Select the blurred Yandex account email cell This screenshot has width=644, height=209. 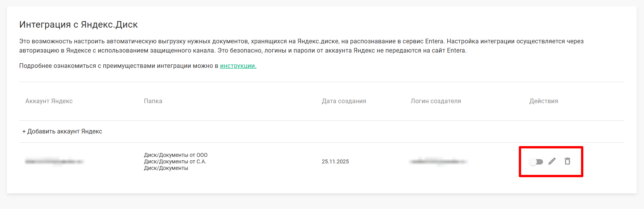click(54, 162)
